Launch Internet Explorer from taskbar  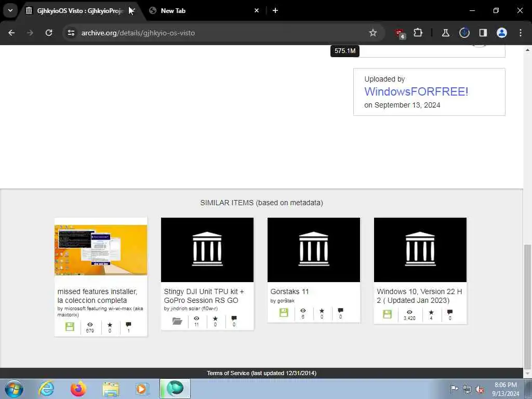tap(46, 389)
